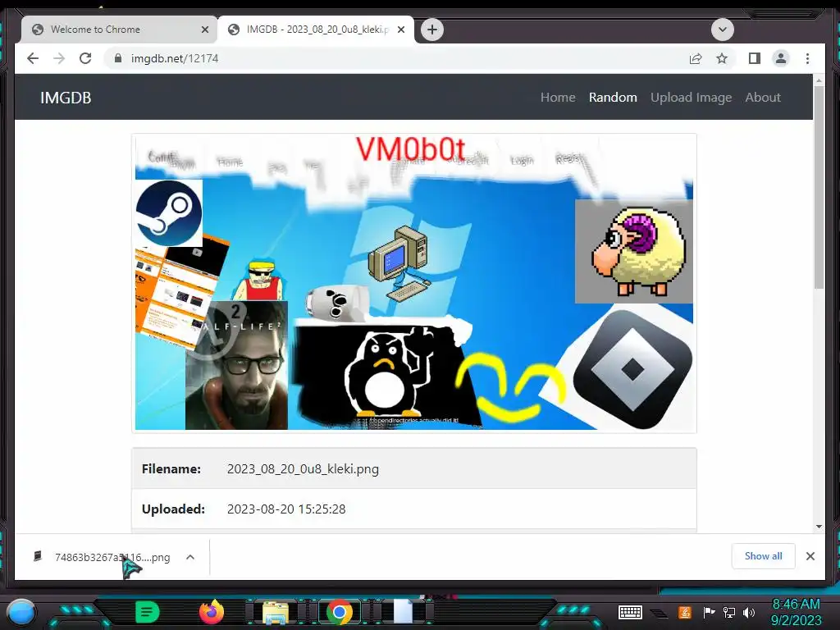Image resolution: width=840 pixels, height=630 pixels.
Task: Bookmark this page with the star icon
Action: click(x=722, y=58)
